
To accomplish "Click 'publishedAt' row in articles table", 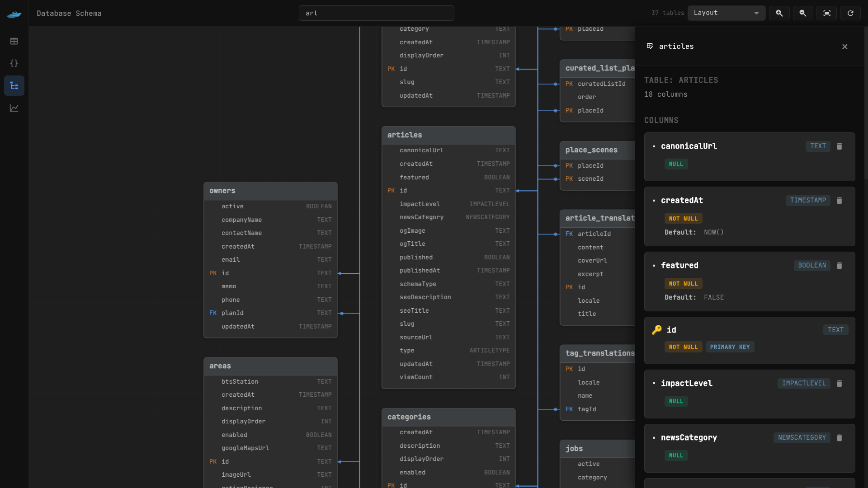I will pos(448,271).
